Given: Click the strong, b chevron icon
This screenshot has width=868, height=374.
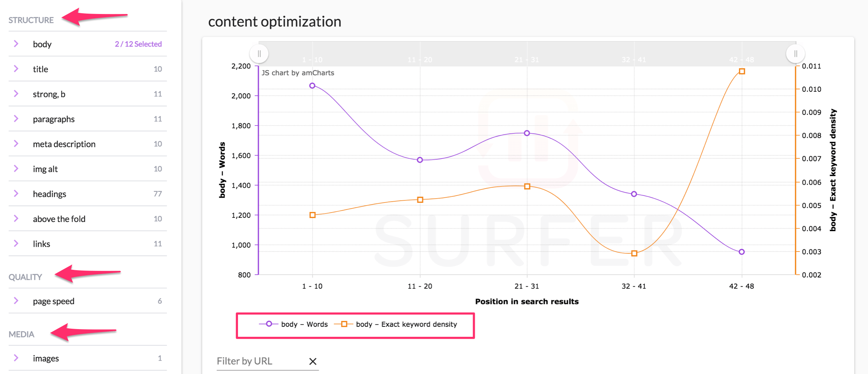Looking at the screenshot, I should (16, 94).
